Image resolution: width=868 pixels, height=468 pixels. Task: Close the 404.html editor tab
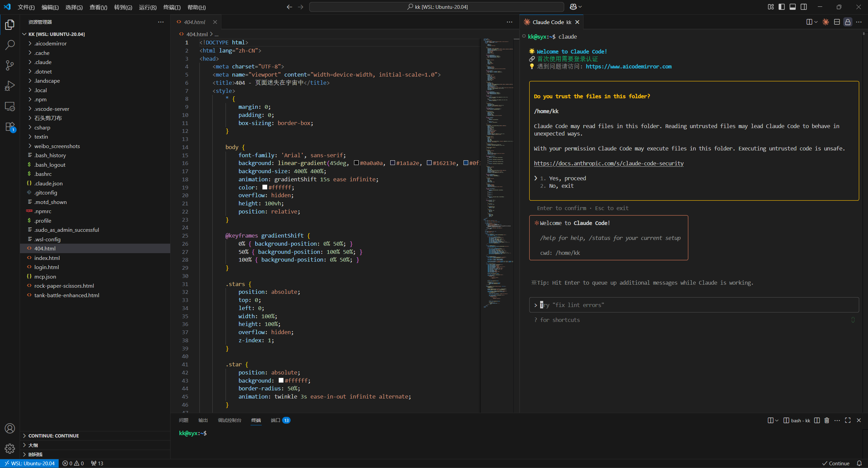215,22
